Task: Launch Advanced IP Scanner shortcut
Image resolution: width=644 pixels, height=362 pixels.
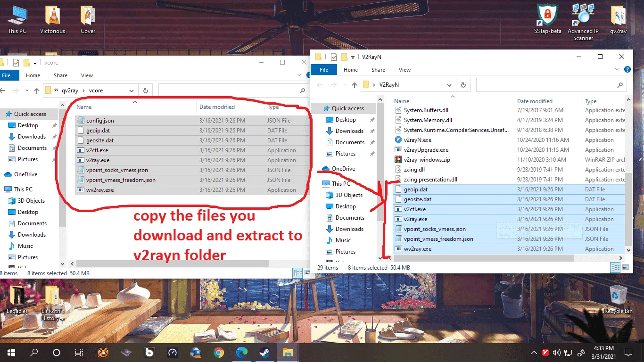Action: tap(583, 22)
